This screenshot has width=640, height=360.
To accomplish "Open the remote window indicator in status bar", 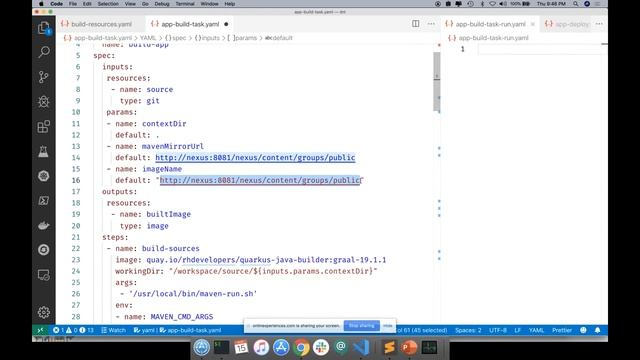I will point(40,330).
